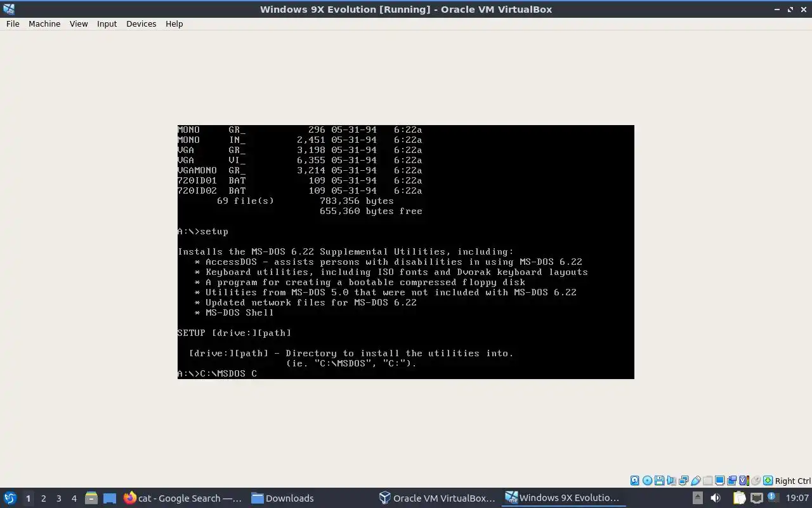Switch to workspace 2

tap(43, 498)
